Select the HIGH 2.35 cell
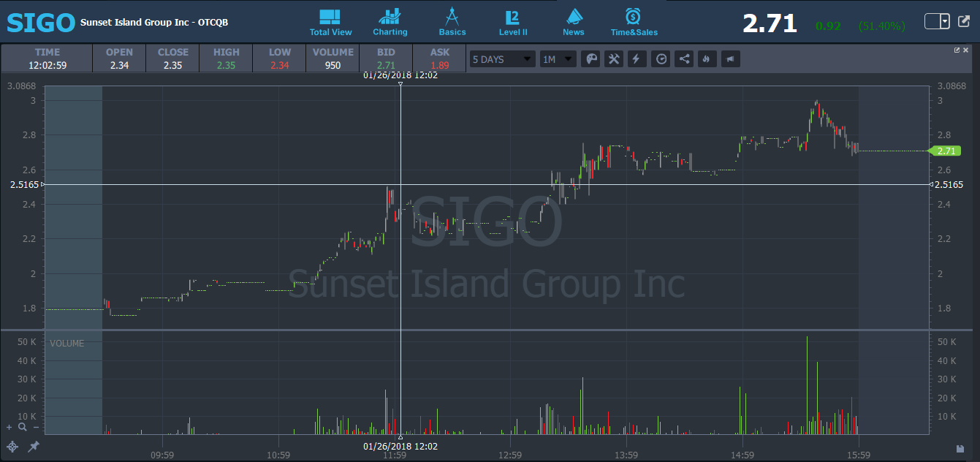Viewport: 980px width, 462px height. [x=227, y=58]
